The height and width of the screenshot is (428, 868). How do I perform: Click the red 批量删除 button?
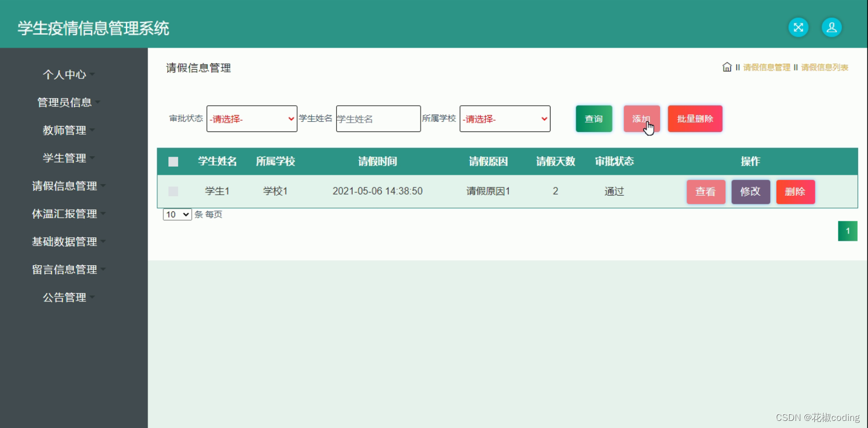tap(695, 119)
